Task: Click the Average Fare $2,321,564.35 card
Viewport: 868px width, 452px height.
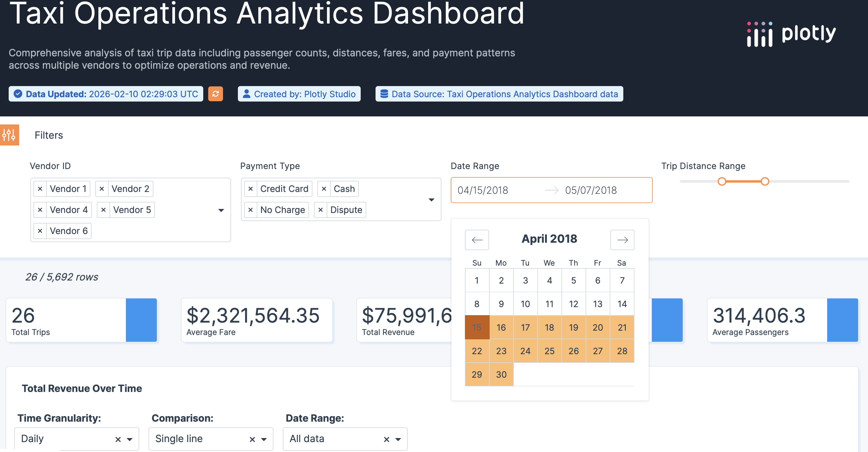Action: 257,320
